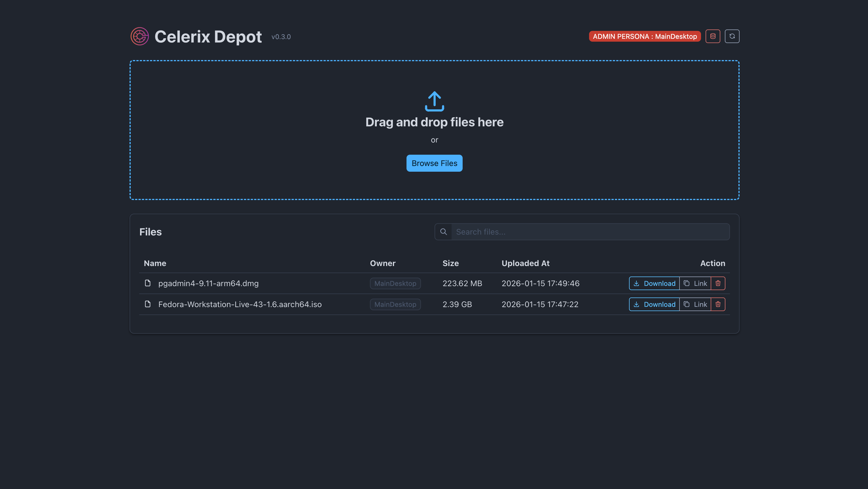Click the search magnifier icon
The image size is (868, 489).
point(443,232)
